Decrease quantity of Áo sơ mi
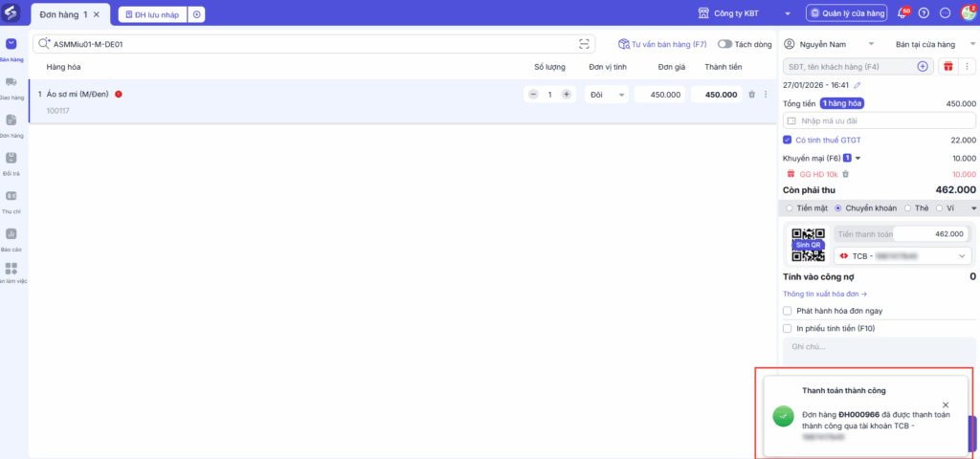Screen dimensions: 980x459 [x=533, y=95]
